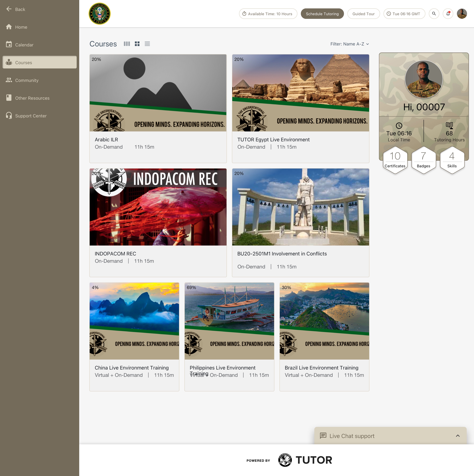This screenshot has height=476, width=474.
Task: Click Schedule Tutoring button
Action: pos(322,14)
